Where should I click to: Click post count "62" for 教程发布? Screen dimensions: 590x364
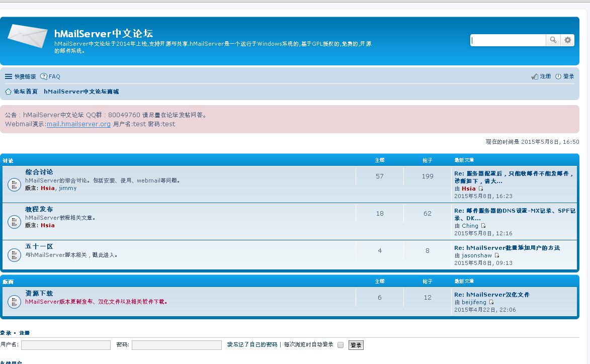428,213
